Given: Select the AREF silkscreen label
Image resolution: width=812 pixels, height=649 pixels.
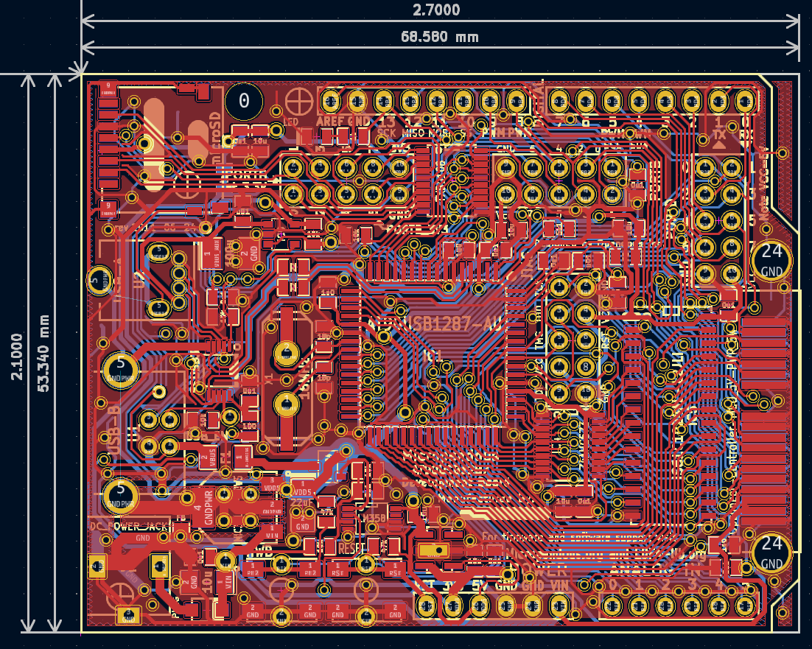Looking at the screenshot, I should tap(330, 122).
